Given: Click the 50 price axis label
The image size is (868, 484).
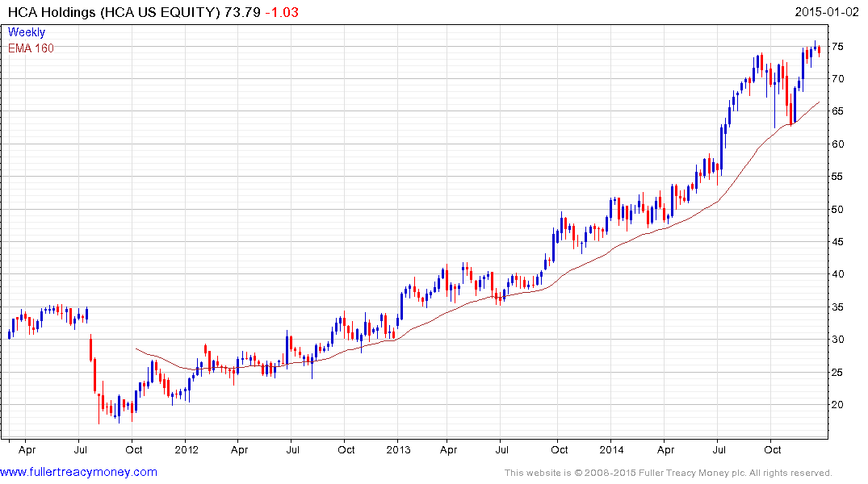Looking at the screenshot, I should tap(837, 209).
